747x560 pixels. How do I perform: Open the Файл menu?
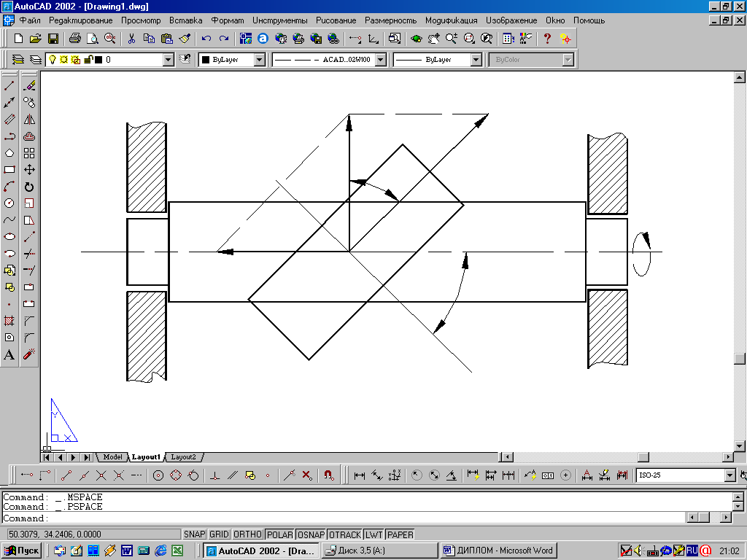29,20
